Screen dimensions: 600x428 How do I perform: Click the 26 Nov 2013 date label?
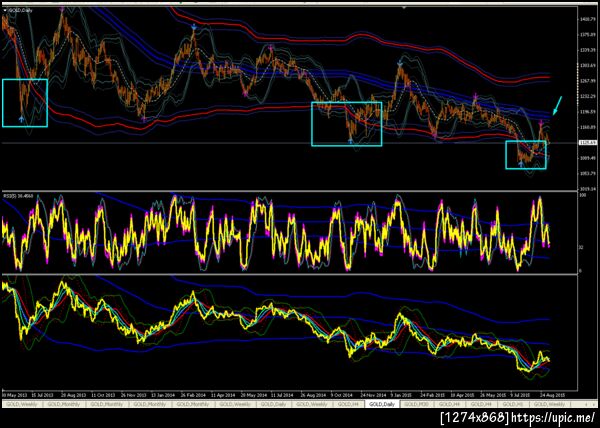(x=134, y=394)
